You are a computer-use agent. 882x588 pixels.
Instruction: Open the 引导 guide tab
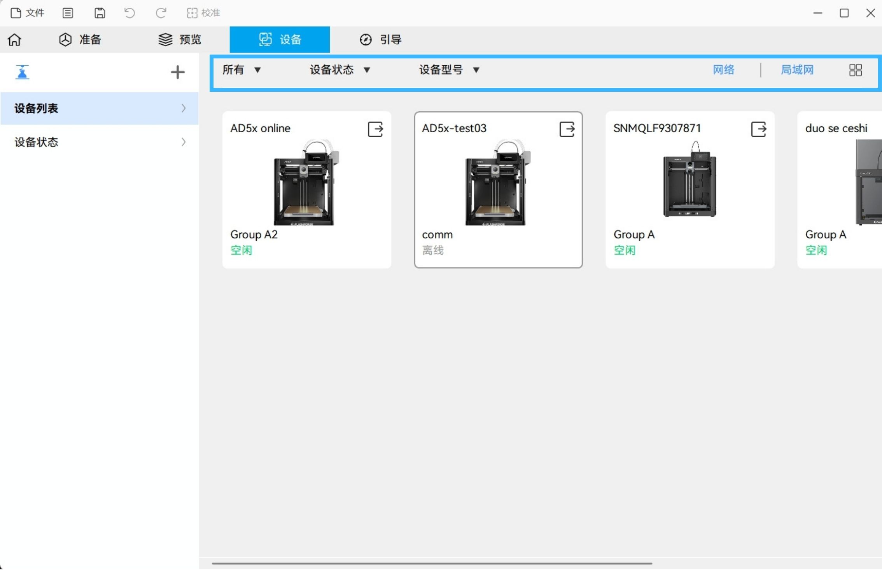(x=380, y=40)
